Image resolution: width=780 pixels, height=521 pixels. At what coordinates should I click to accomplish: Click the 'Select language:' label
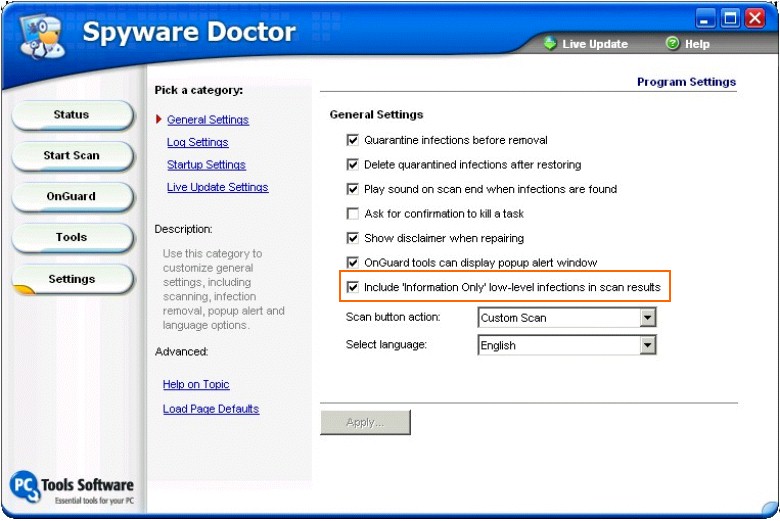pyautogui.click(x=386, y=344)
